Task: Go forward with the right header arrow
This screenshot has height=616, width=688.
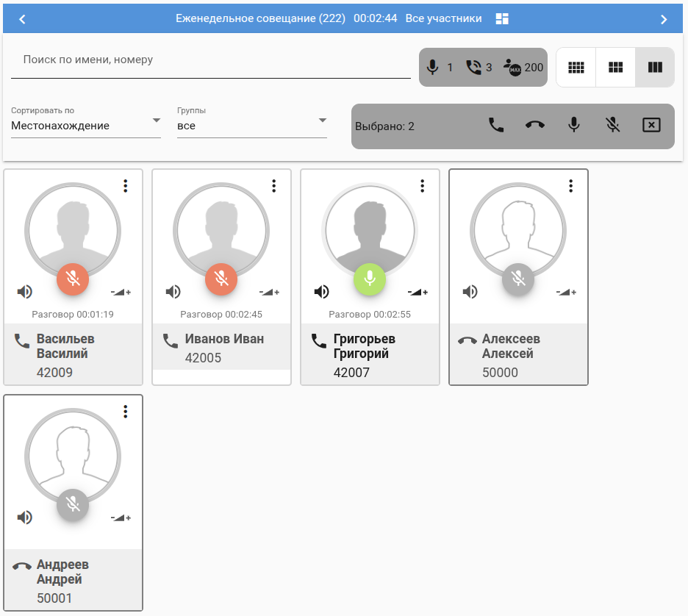Action: tap(664, 19)
